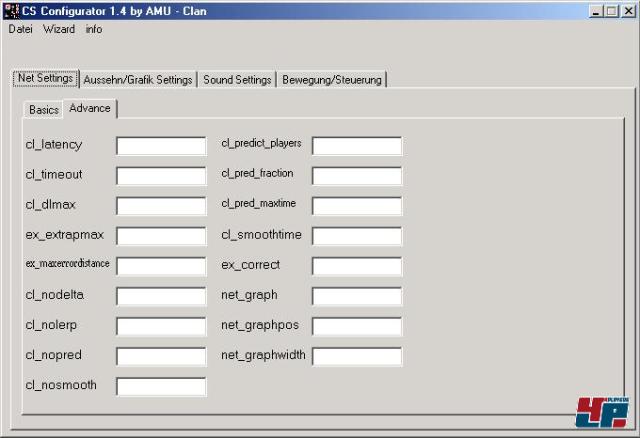Click the cl_latency label text

click(54, 145)
